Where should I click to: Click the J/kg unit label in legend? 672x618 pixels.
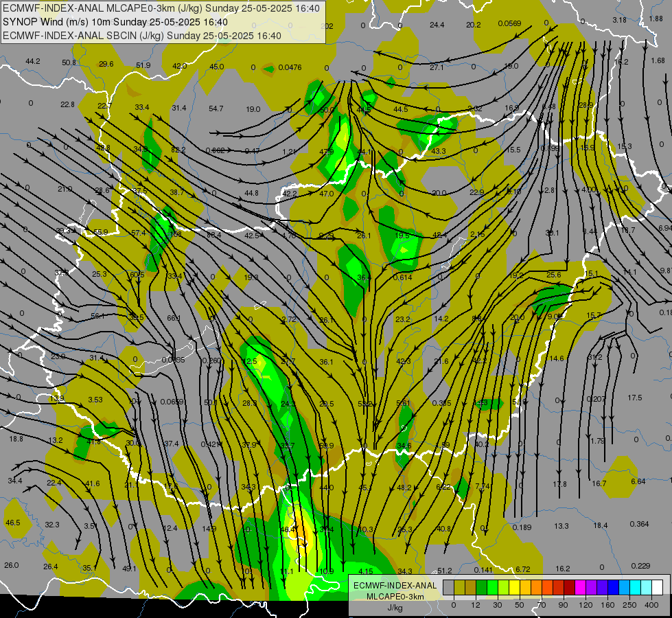395,608
